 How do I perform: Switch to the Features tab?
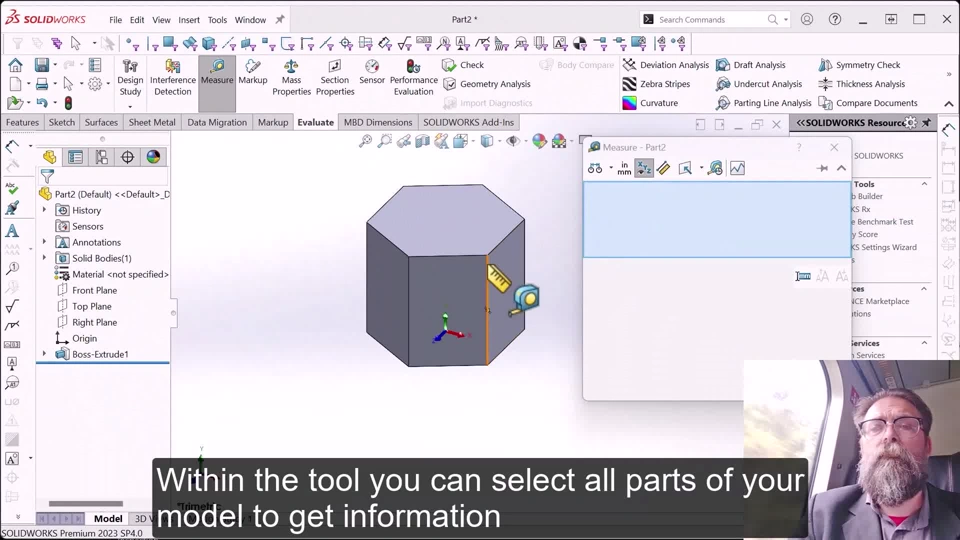[x=22, y=122]
